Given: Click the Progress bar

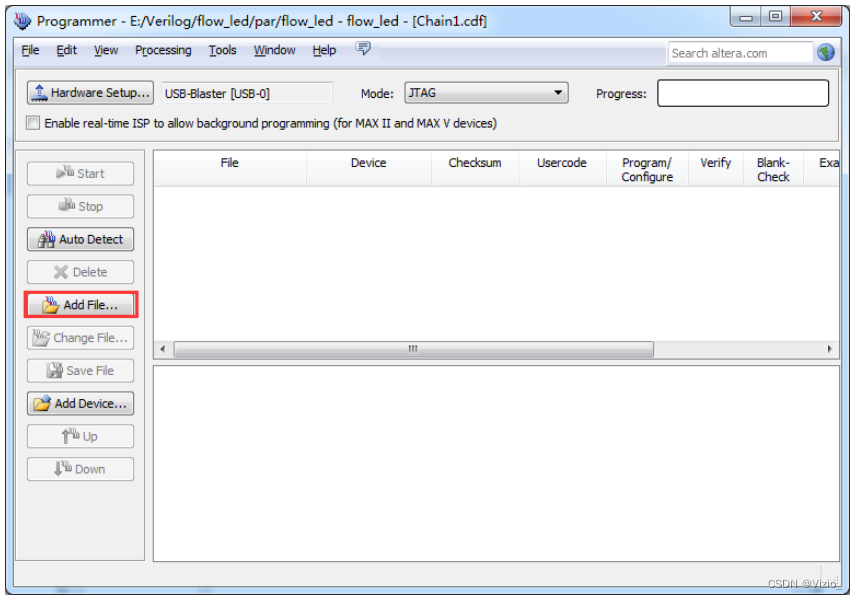Looking at the screenshot, I should tap(743, 93).
